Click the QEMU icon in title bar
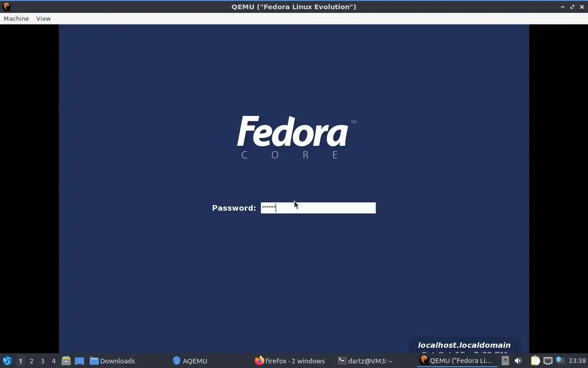Viewport: 588px width, 368px height. pyautogui.click(x=6, y=6)
